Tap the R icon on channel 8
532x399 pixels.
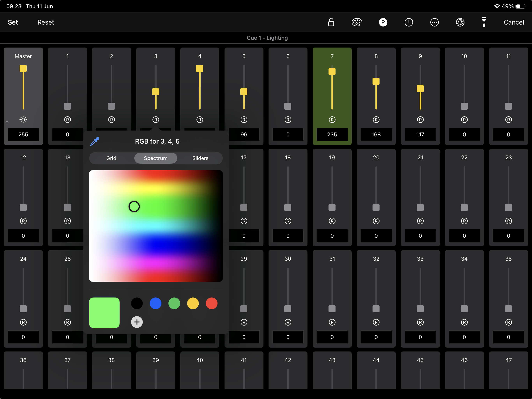click(376, 120)
